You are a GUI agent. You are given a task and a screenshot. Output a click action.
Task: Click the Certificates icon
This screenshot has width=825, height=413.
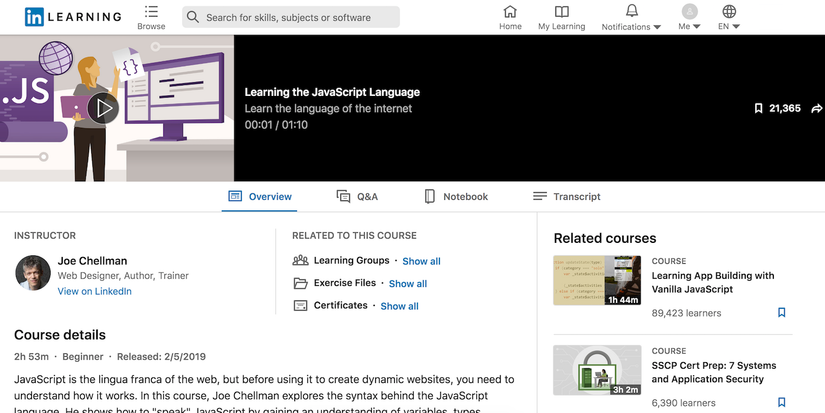(300, 306)
